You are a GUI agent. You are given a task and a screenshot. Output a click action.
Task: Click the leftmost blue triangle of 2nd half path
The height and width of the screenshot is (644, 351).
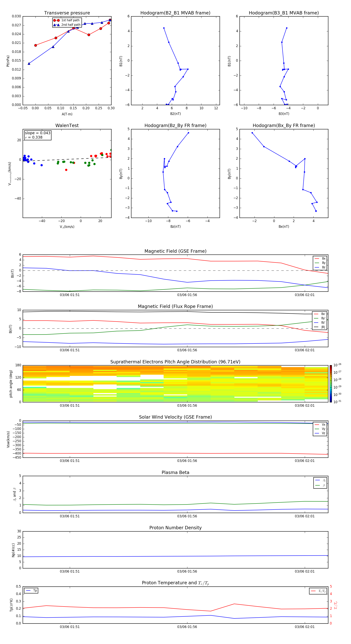click(29, 63)
